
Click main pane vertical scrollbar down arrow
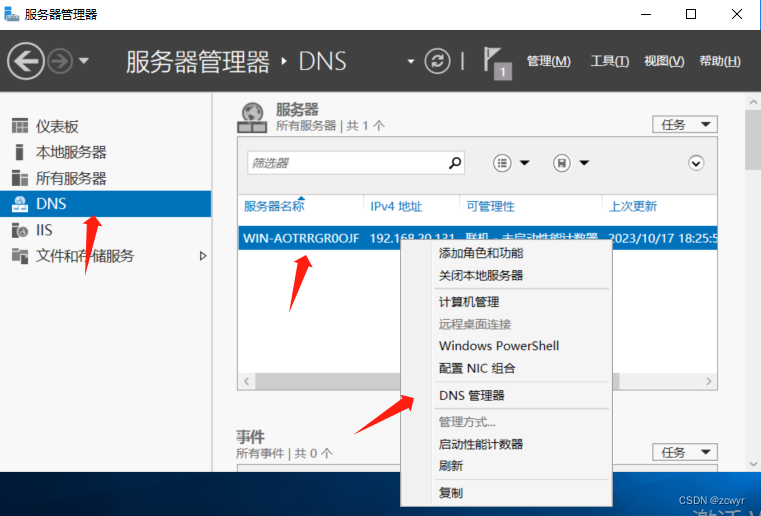click(753, 464)
